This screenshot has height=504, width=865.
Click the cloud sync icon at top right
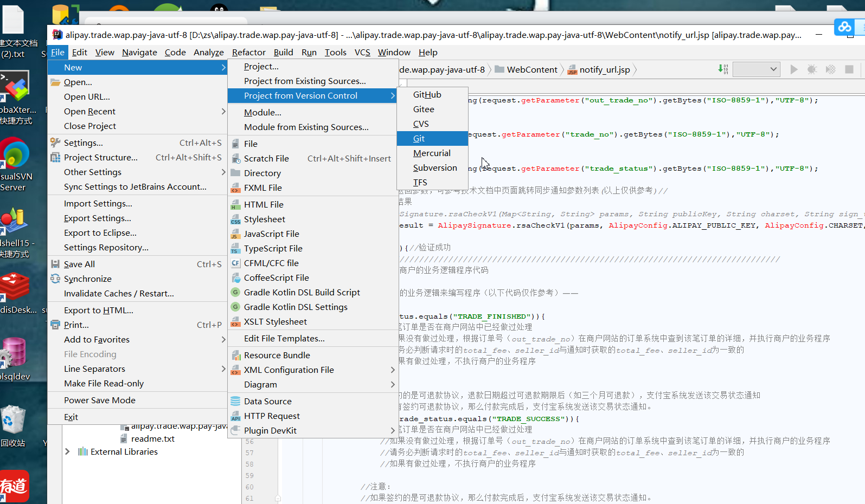click(844, 27)
